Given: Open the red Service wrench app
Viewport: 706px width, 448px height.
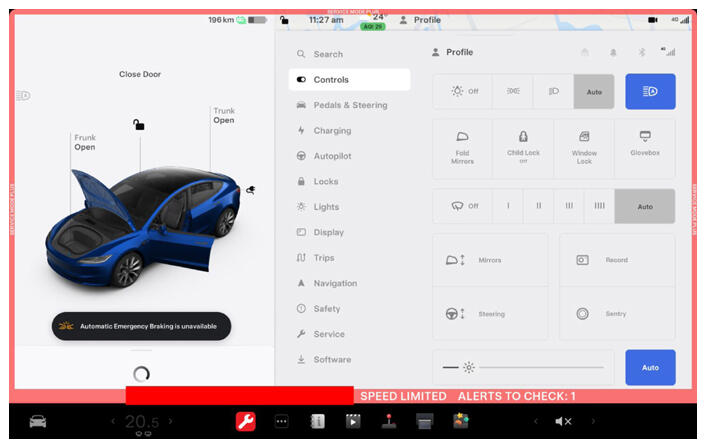Looking at the screenshot, I should click(x=245, y=421).
